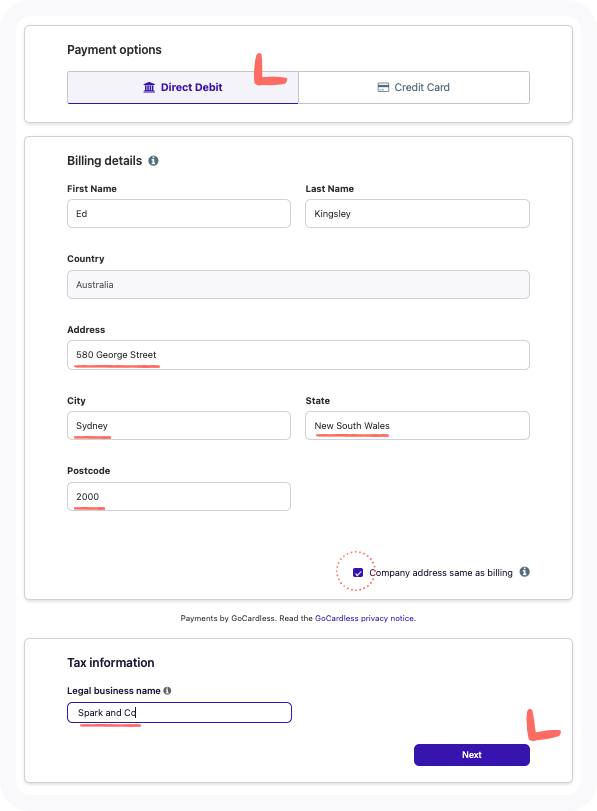This screenshot has width=597, height=811.
Task: Click the bank icon on Direct Debit
Action: coord(149,87)
